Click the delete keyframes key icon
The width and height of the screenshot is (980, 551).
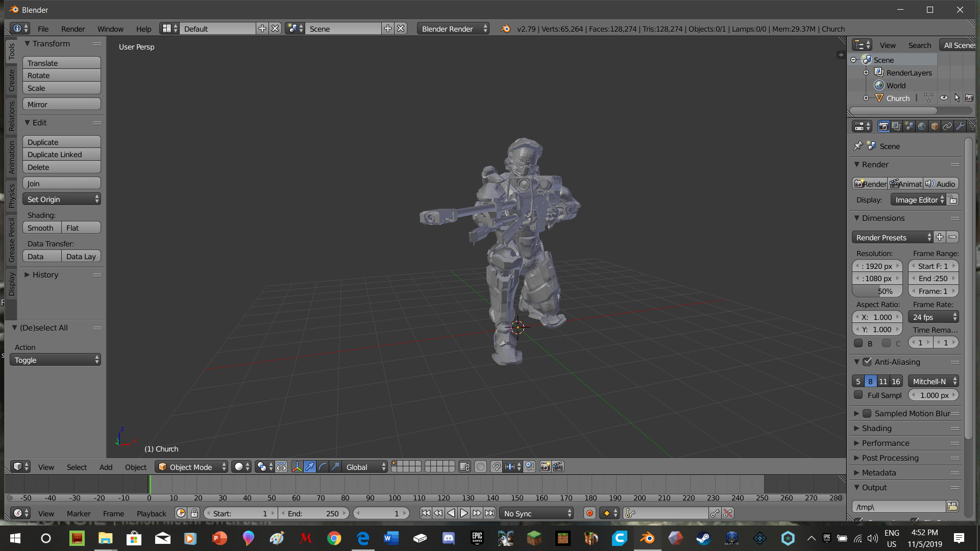pyautogui.click(x=728, y=513)
